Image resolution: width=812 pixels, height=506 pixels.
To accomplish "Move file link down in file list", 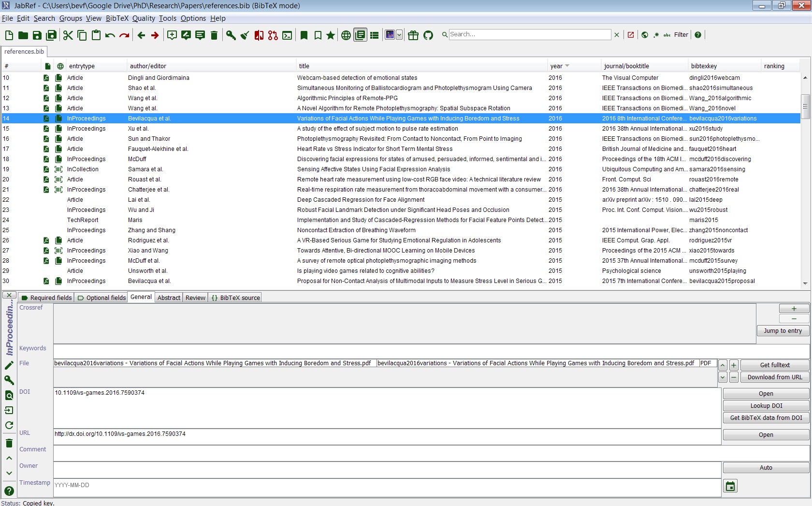I will 723,377.
